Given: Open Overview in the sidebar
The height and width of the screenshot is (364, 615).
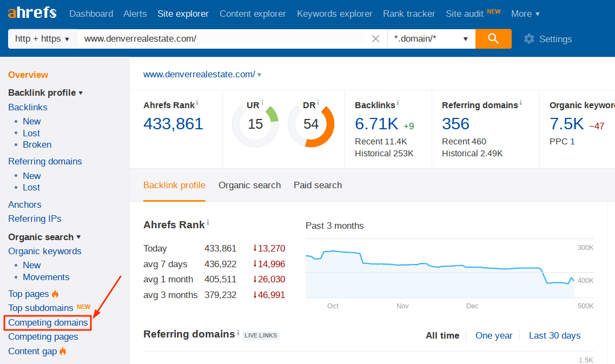Looking at the screenshot, I should coord(28,75).
